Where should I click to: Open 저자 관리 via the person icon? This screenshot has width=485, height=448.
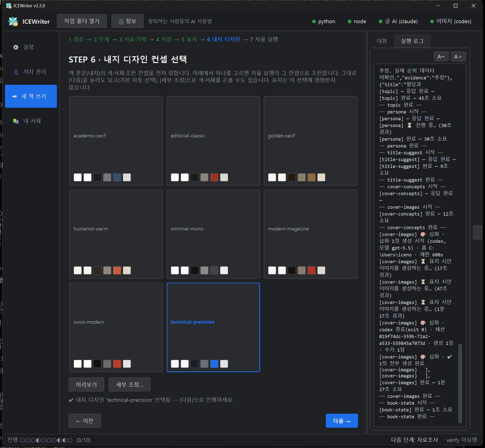pos(16,72)
